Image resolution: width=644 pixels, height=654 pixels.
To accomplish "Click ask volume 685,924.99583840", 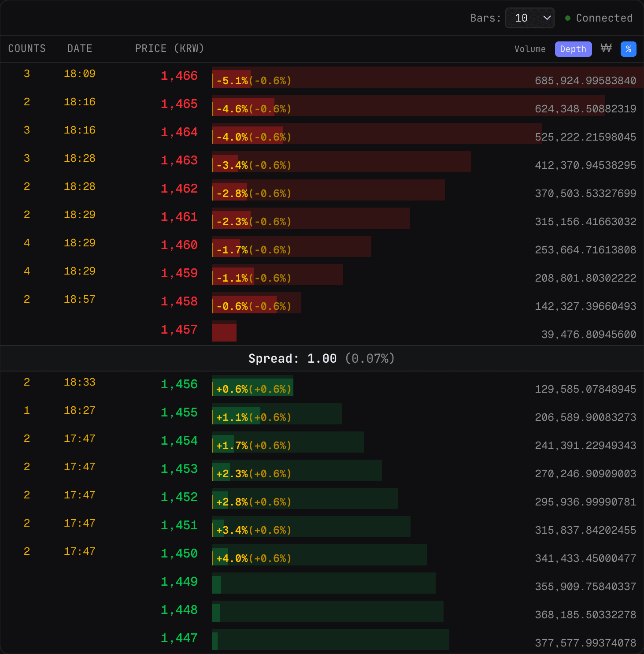I will point(585,81).
